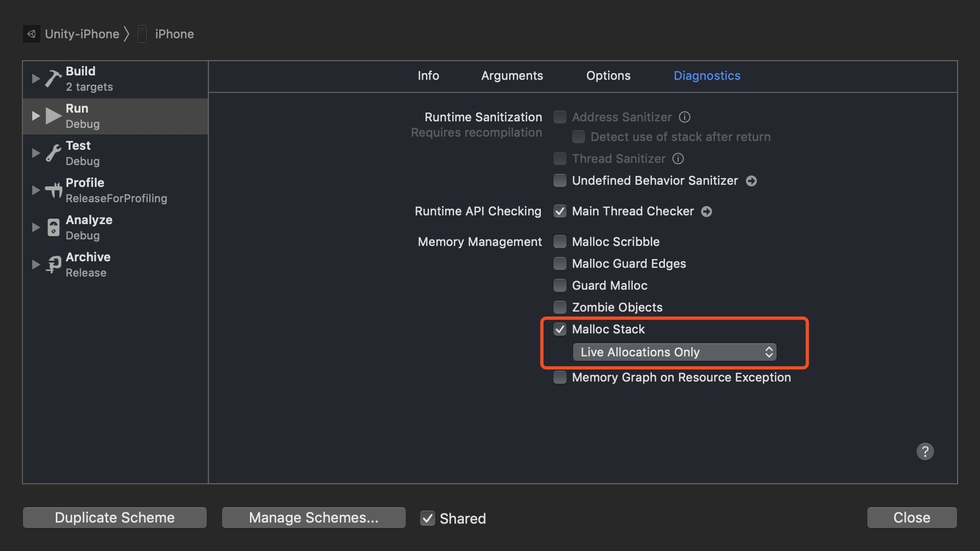Enable Undefined Behavior Sanitizer
Screen dimensions: 980x551
(x=560, y=180)
